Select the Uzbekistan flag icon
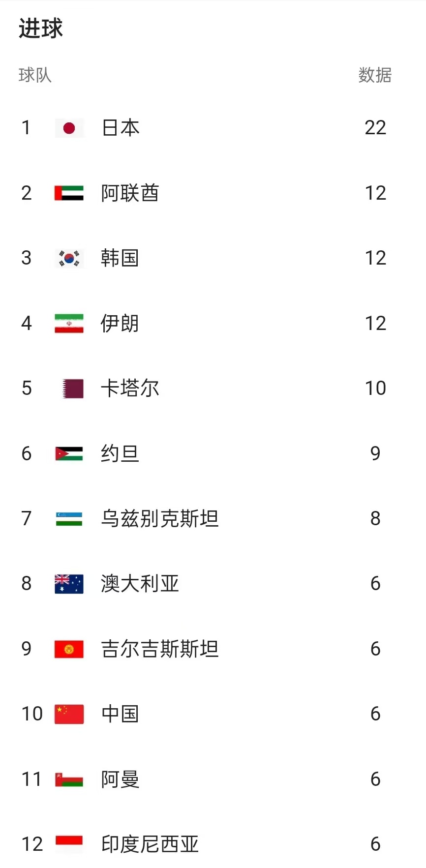426x868 pixels. 69,519
